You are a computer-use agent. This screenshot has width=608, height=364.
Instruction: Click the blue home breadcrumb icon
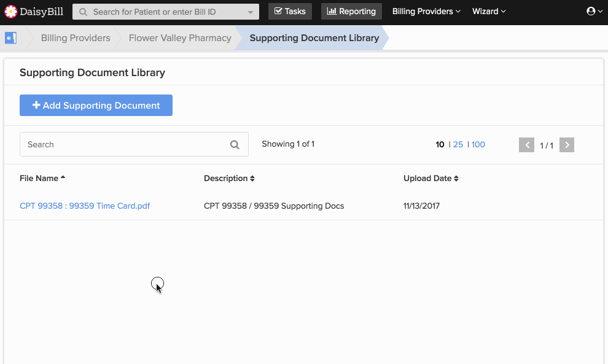pyautogui.click(x=10, y=38)
